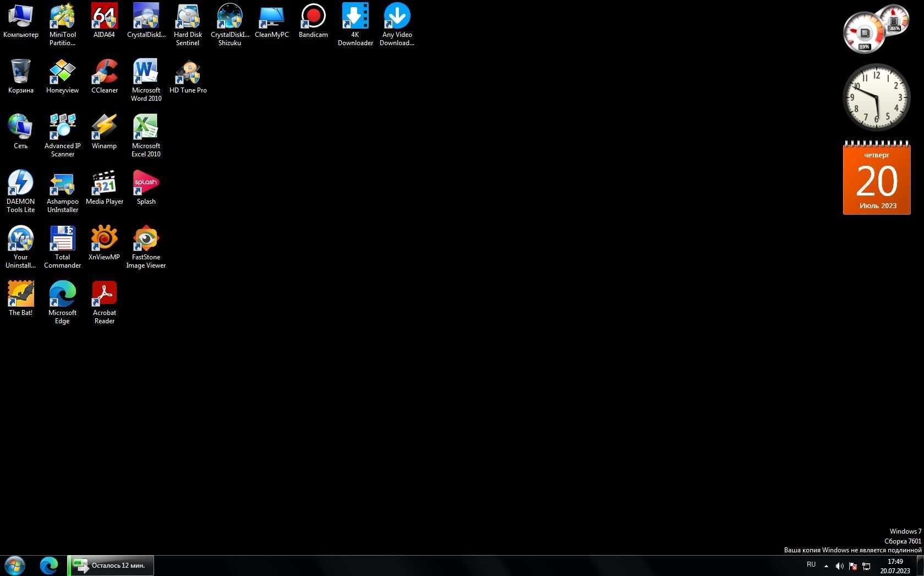This screenshot has height=576, width=924.
Task: Select the Bandicam recorder icon
Action: pyautogui.click(x=313, y=21)
